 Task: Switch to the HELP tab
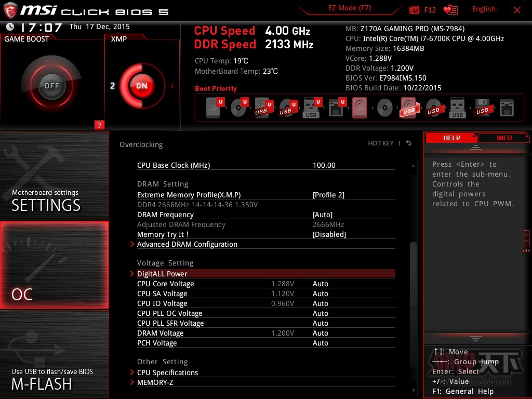[451, 138]
